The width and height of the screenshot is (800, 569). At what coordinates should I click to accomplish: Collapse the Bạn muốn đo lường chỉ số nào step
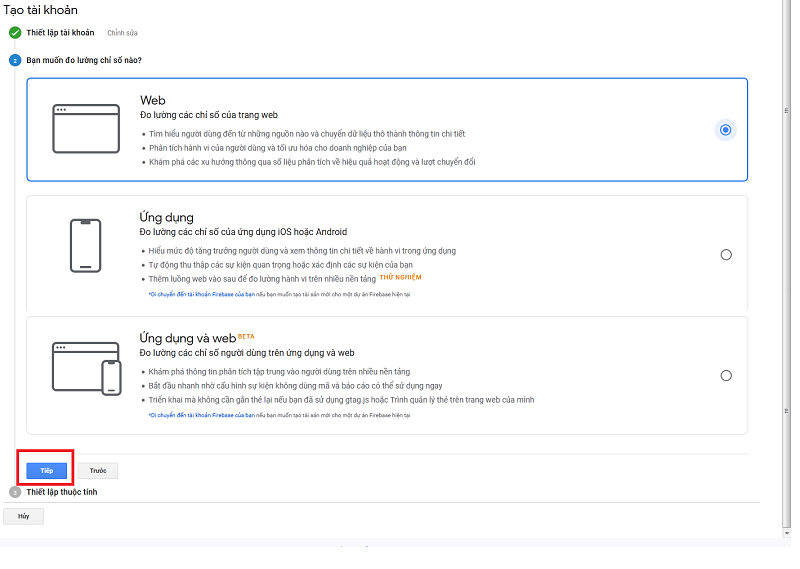pos(84,60)
